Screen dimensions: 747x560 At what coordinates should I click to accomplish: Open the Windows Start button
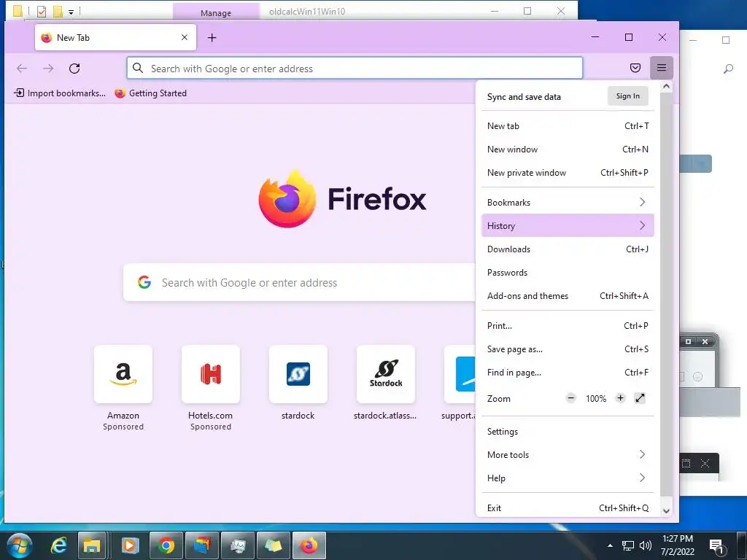[20, 545]
